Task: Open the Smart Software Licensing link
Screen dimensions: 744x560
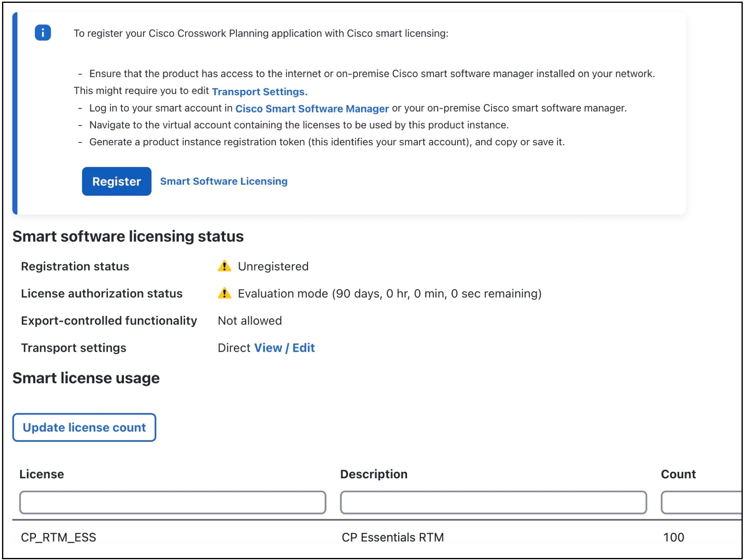Action: (x=224, y=181)
